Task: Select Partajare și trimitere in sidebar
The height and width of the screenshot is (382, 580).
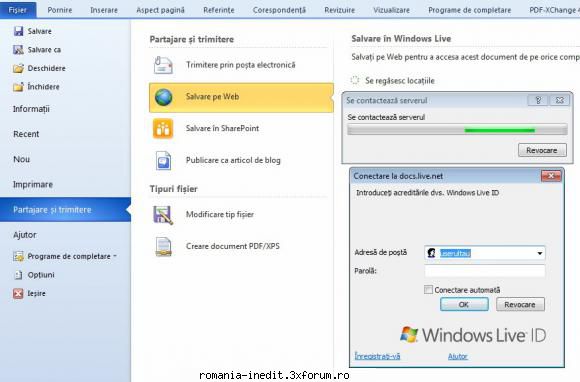Action: [x=65, y=210]
